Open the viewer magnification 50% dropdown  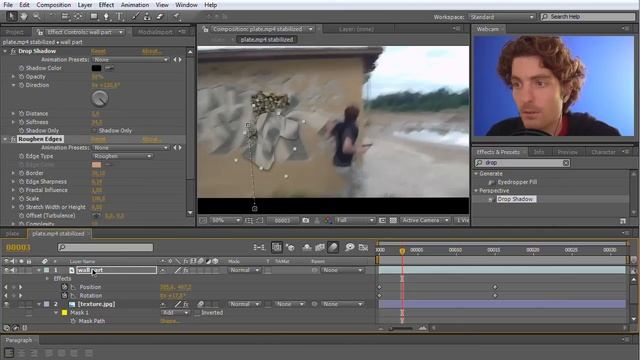click(x=226, y=220)
